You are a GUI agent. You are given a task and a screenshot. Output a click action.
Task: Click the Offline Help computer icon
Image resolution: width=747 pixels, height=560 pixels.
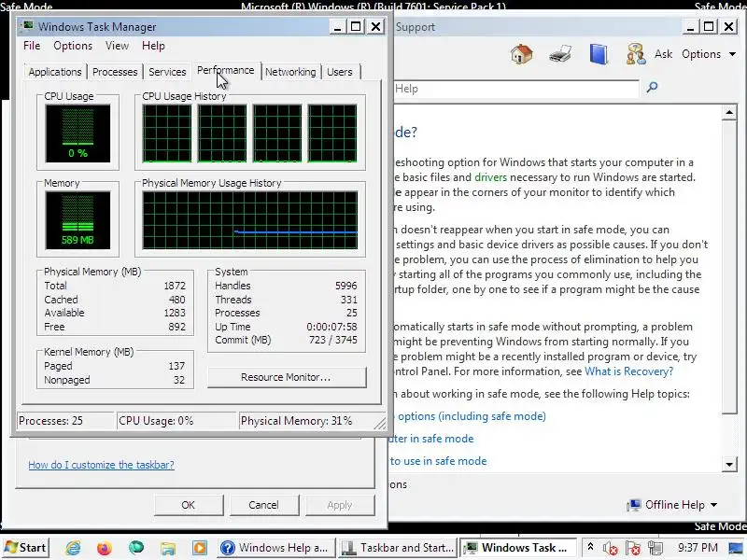click(x=634, y=505)
